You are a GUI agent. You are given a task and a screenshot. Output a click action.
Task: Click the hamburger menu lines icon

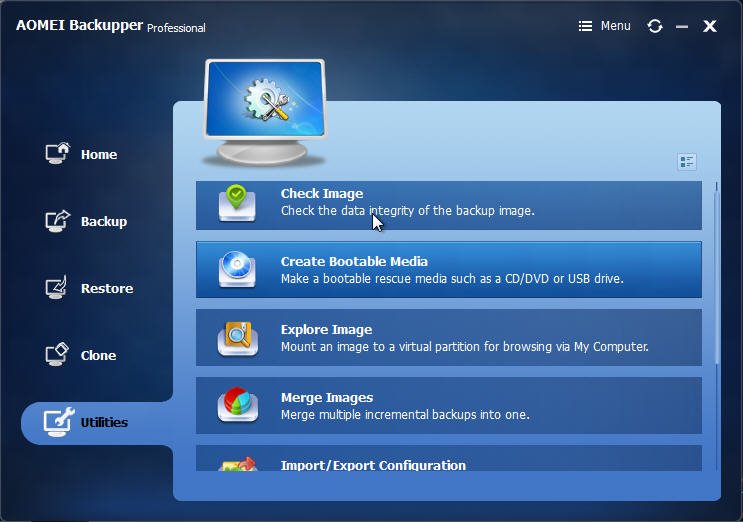(585, 26)
